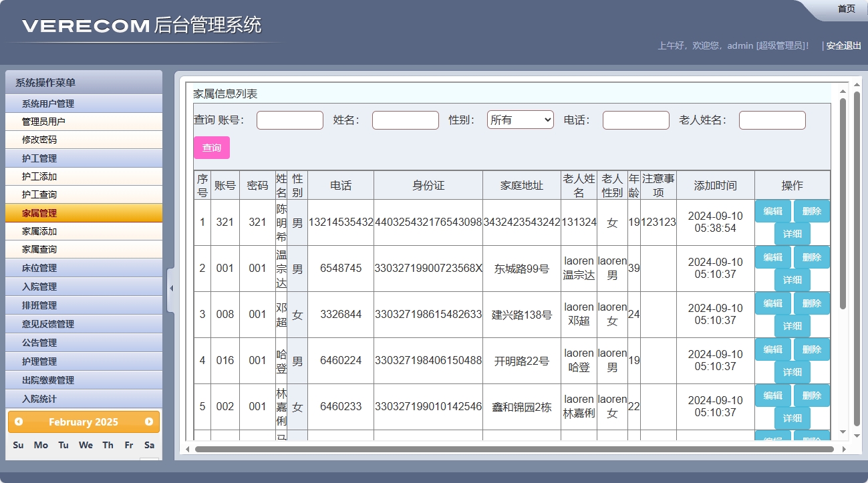Viewport: 868px width, 483px height.
Task: Click the pink 查询 search button
Action: pos(211,147)
